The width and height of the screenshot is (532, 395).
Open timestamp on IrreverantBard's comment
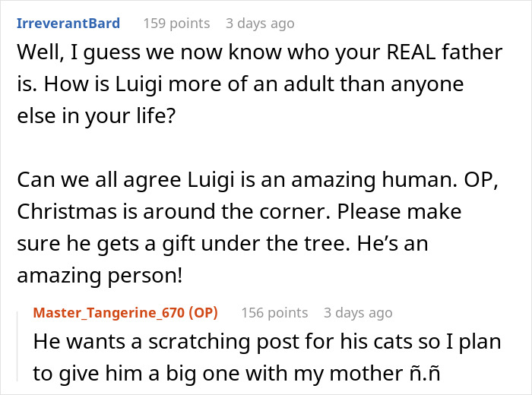pos(260,24)
